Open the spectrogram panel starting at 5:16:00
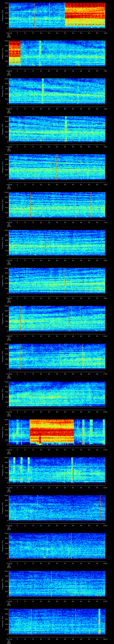The image size is (114, 644). pos(57,584)
